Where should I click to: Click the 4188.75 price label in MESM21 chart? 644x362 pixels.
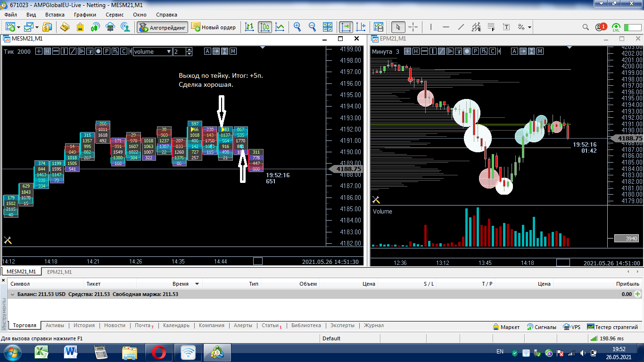[x=347, y=169]
